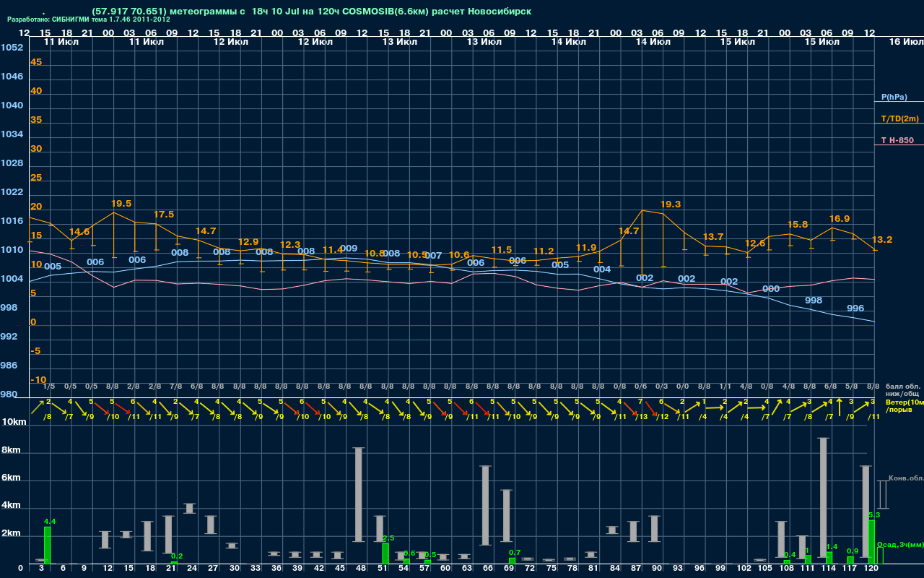
Task: Click the 72 forecast hour label
Action: 529,569
